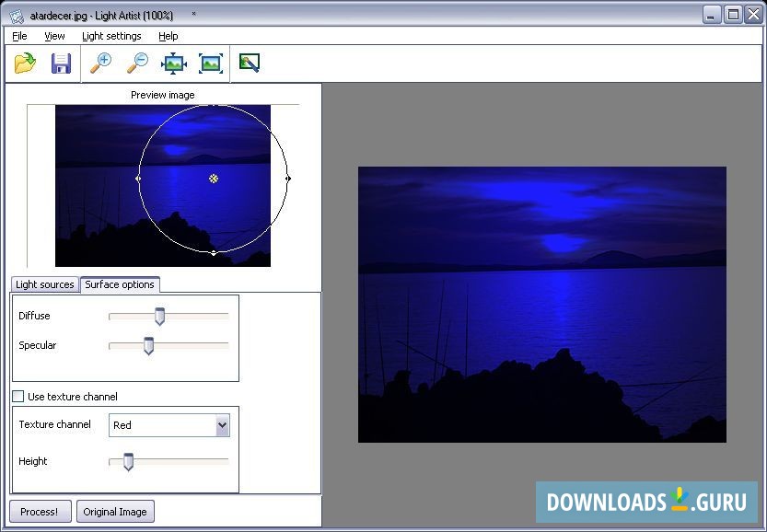Image resolution: width=767 pixels, height=532 pixels.
Task: Switch to the Light sources tab
Action: coord(44,284)
